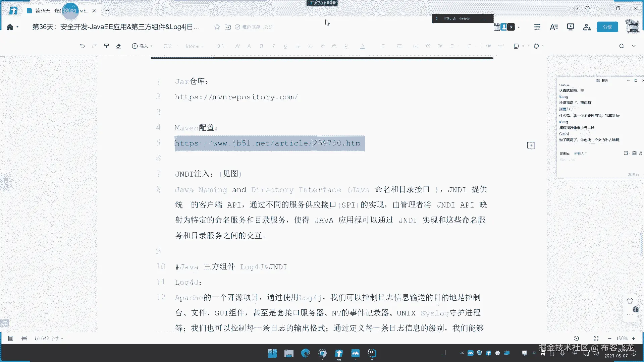Viewport: 644px width, 362px height.
Task: Start presentation mode icon
Action: 570,27
